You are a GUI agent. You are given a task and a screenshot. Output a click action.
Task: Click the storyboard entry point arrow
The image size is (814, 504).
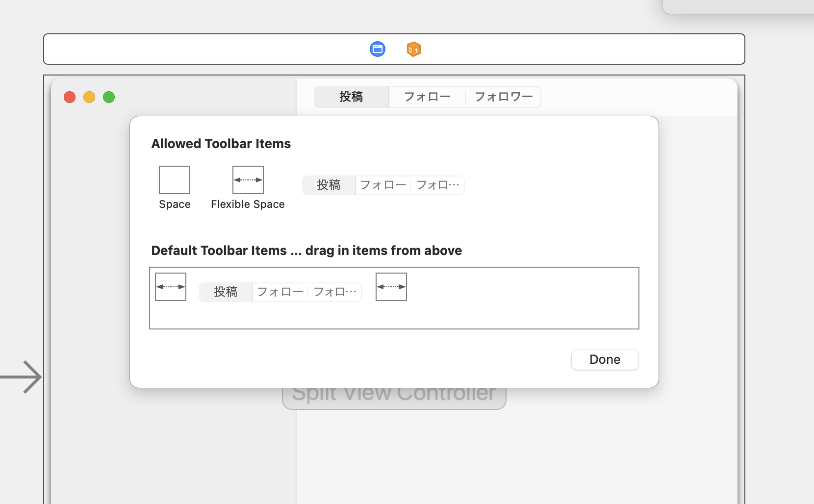point(22,377)
